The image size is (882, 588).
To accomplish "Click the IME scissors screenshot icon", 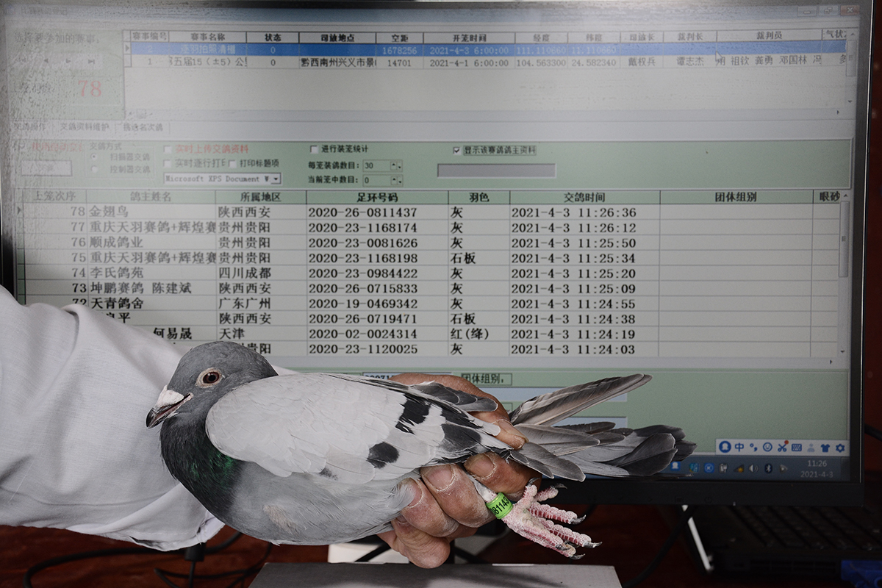I will pos(782,447).
